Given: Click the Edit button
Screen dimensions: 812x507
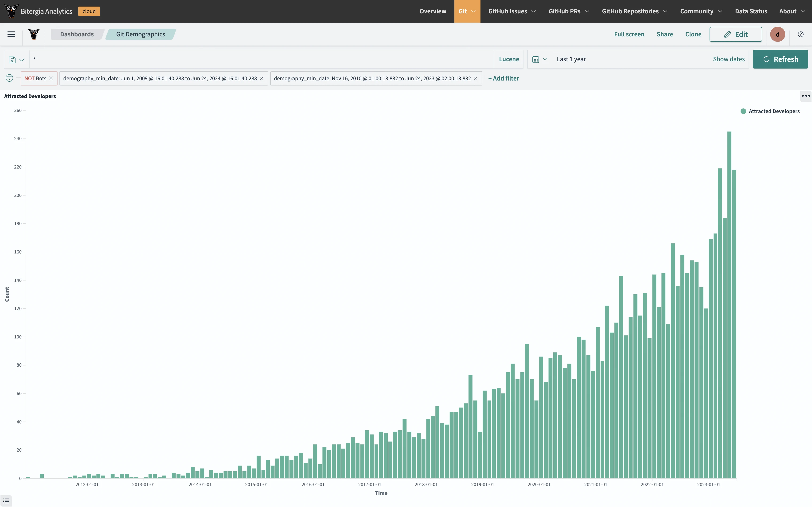Looking at the screenshot, I should (736, 34).
